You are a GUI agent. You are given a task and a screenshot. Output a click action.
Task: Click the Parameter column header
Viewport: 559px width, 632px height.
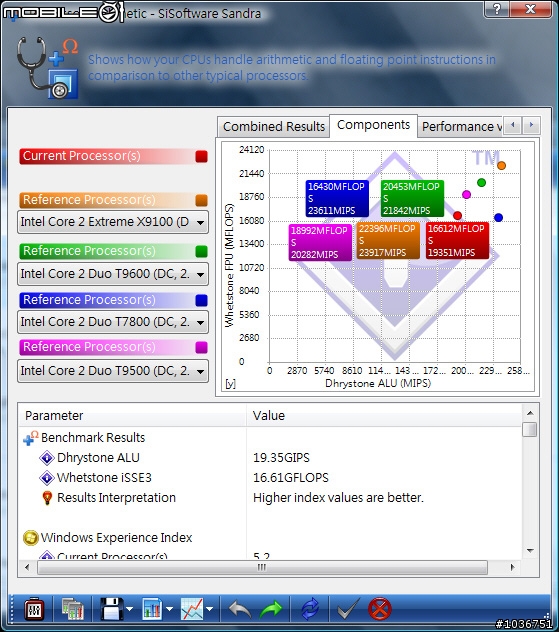(133, 416)
